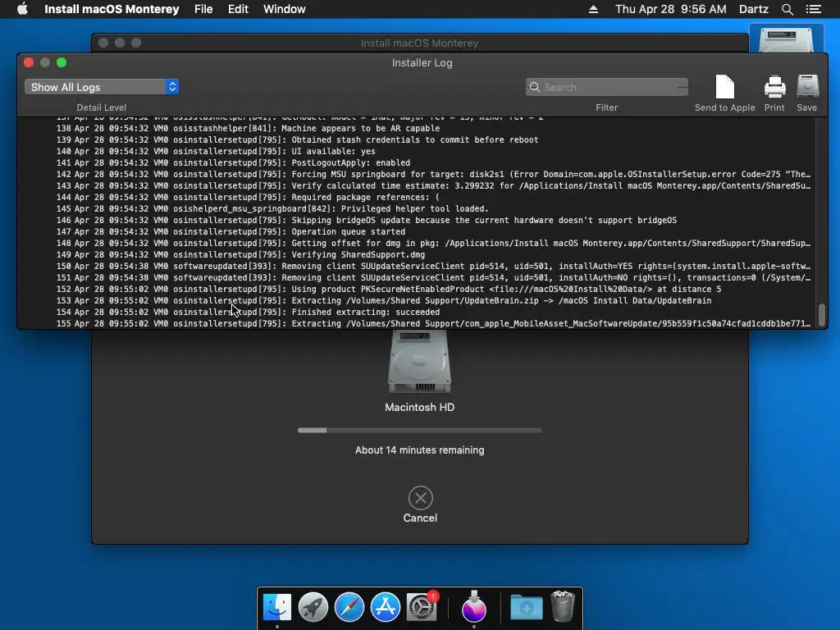The height and width of the screenshot is (630, 840).
Task: Click the Installer Log window title
Action: click(422, 62)
